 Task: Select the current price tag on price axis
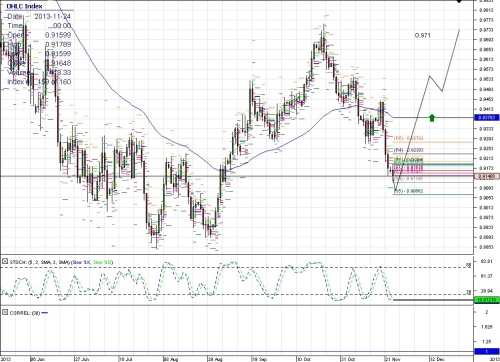487,176
